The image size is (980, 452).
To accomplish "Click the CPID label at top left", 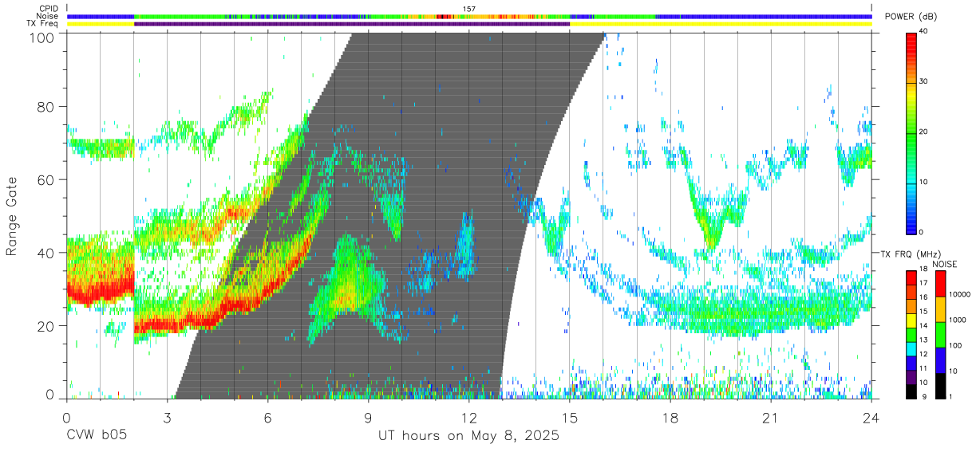I will point(49,9).
